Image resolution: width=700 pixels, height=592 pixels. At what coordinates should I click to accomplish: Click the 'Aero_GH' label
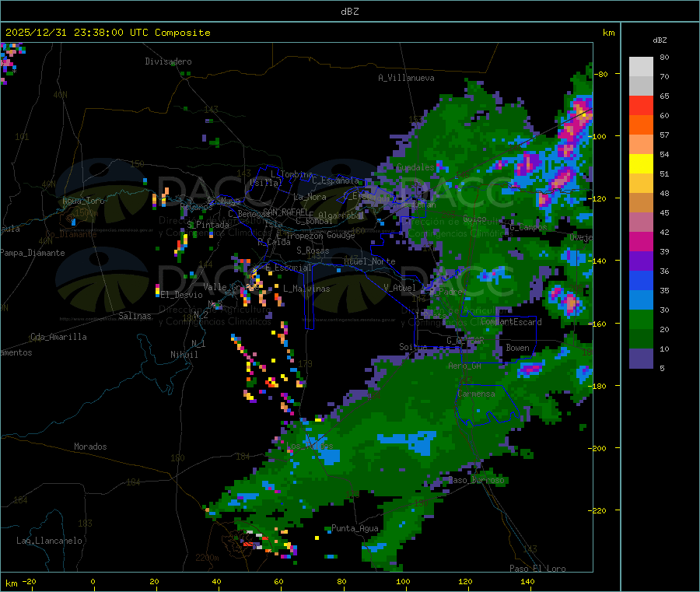[x=465, y=366]
